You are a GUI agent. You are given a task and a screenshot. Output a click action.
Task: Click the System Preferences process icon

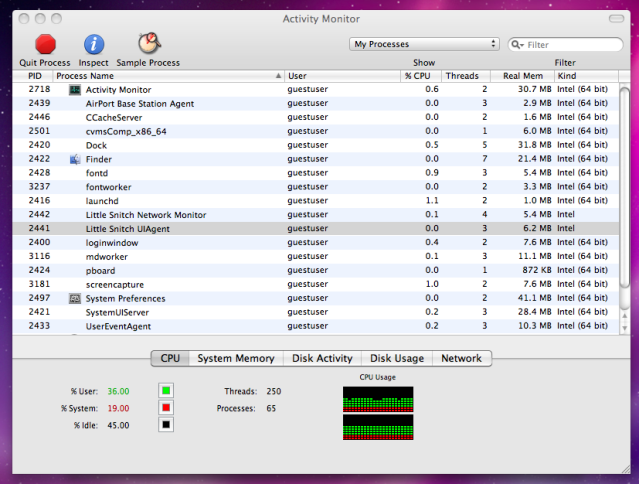(75, 299)
